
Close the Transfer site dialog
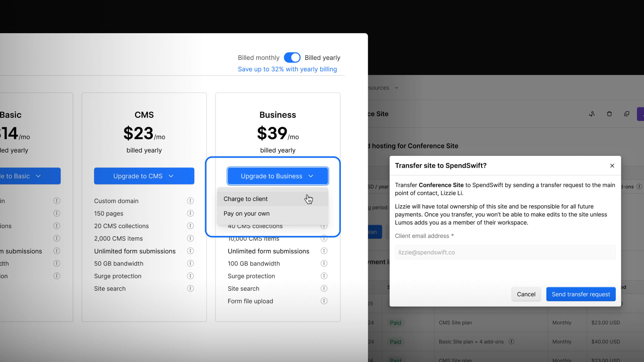pyautogui.click(x=612, y=166)
